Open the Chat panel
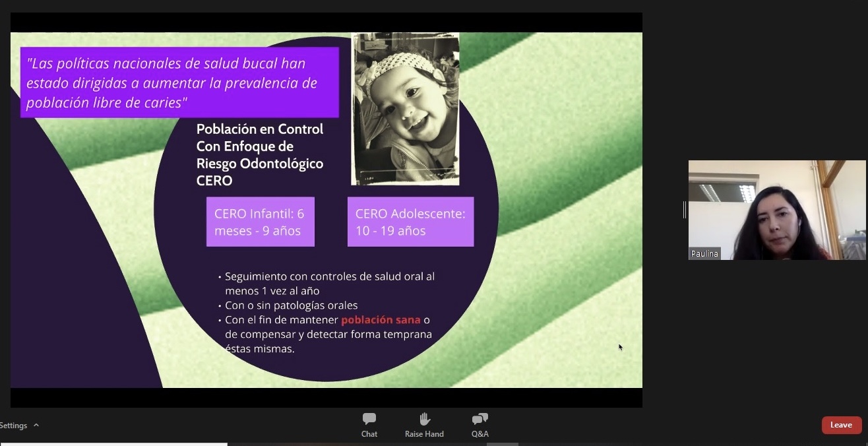The image size is (868, 446). pyautogui.click(x=369, y=424)
